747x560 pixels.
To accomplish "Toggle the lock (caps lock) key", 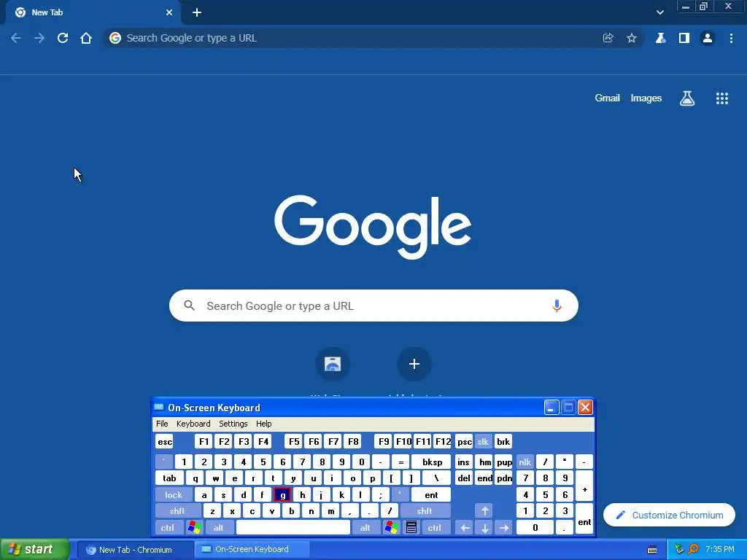I will pyautogui.click(x=174, y=495).
